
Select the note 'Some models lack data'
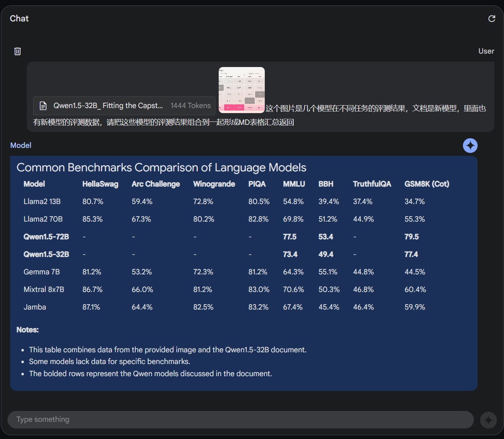(109, 362)
